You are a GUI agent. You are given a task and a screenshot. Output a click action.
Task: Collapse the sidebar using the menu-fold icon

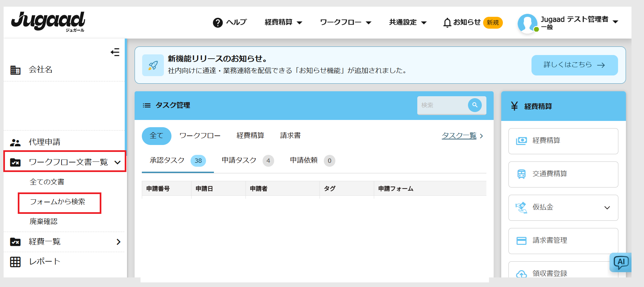115,52
